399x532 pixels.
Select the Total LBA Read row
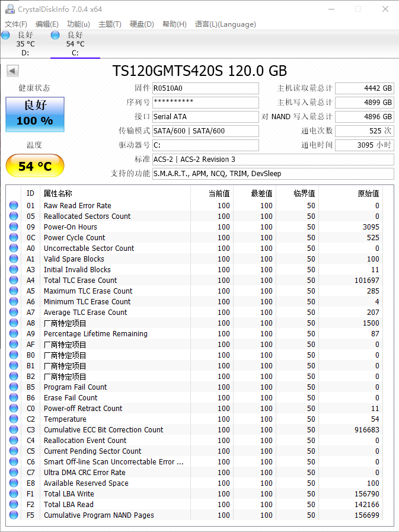pos(194,505)
